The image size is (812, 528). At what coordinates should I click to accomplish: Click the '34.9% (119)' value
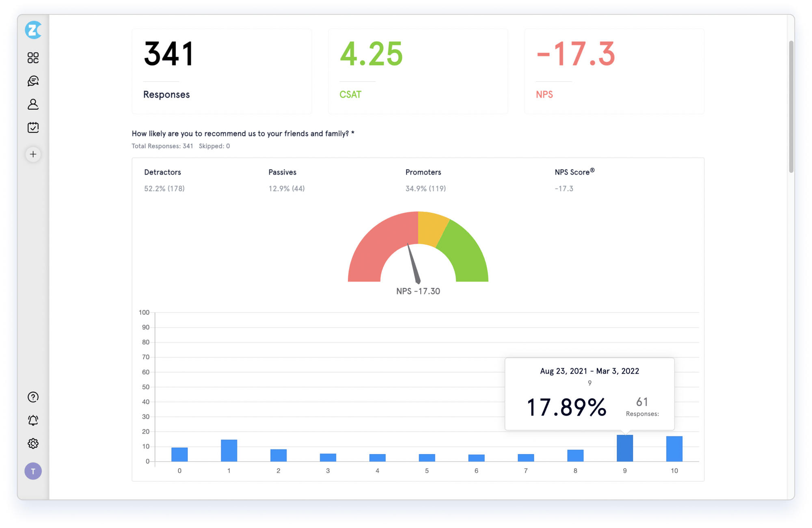[425, 188]
